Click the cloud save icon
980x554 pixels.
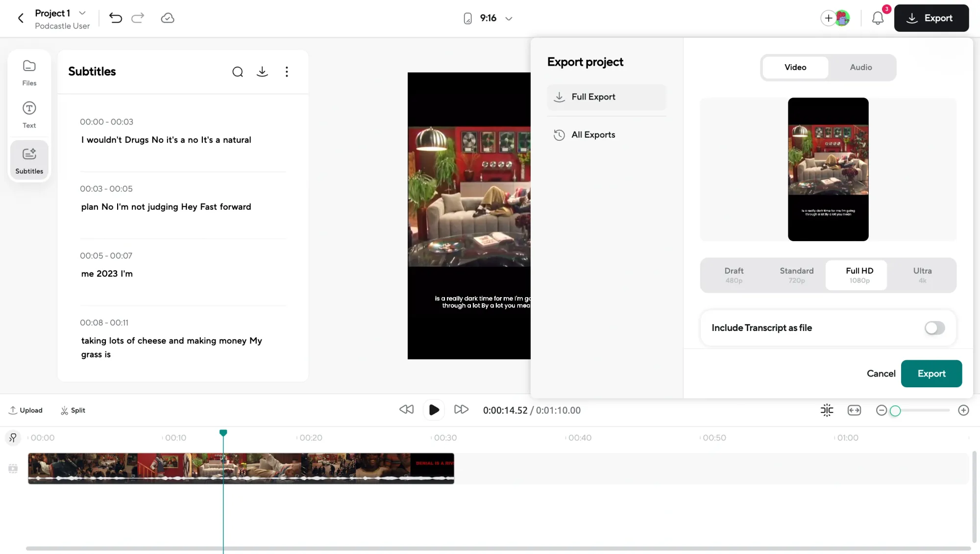tap(167, 18)
